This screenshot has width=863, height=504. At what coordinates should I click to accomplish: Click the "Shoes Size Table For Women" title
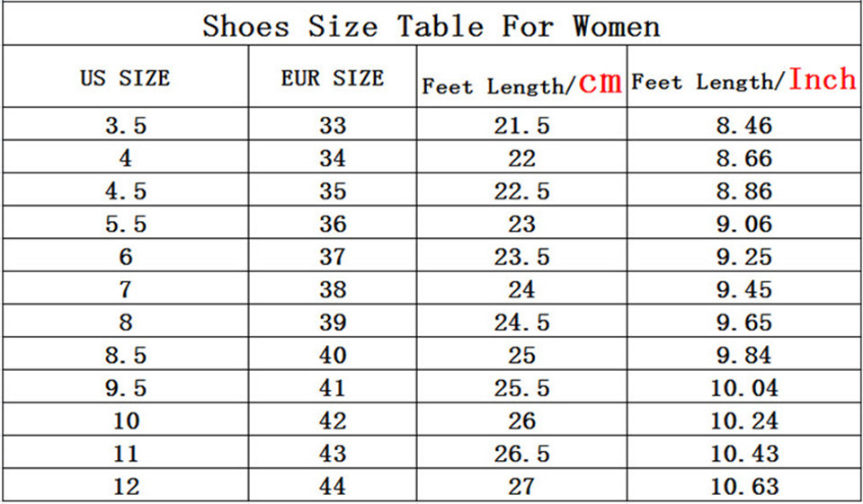click(x=431, y=25)
